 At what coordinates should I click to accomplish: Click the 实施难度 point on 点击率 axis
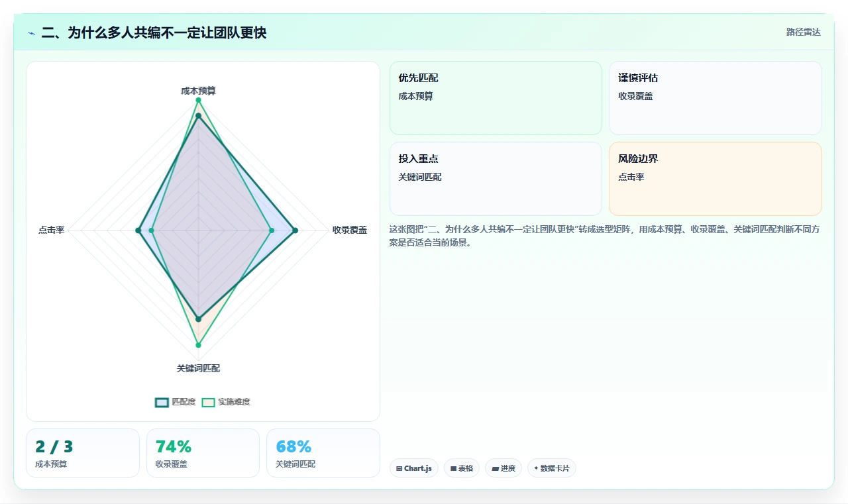tap(152, 230)
